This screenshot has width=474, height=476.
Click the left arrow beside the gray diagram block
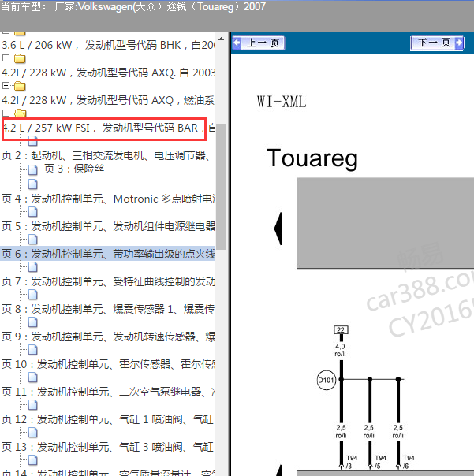pyautogui.click(x=278, y=229)
